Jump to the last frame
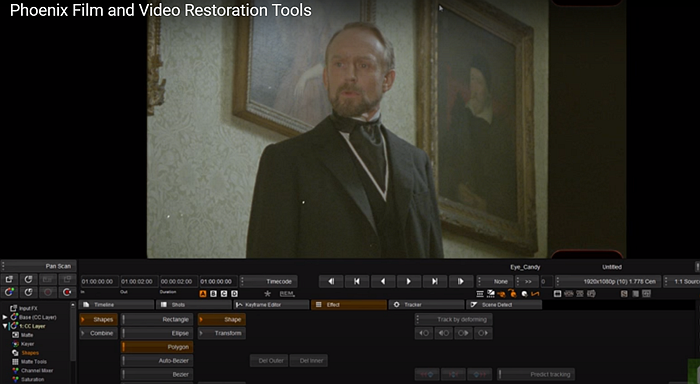This screenshot has height=384, width=700. click(x=434, y=281)
